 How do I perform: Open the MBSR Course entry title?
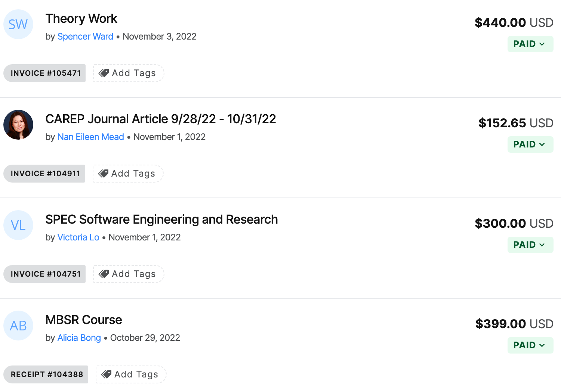(x=84, y=320)
